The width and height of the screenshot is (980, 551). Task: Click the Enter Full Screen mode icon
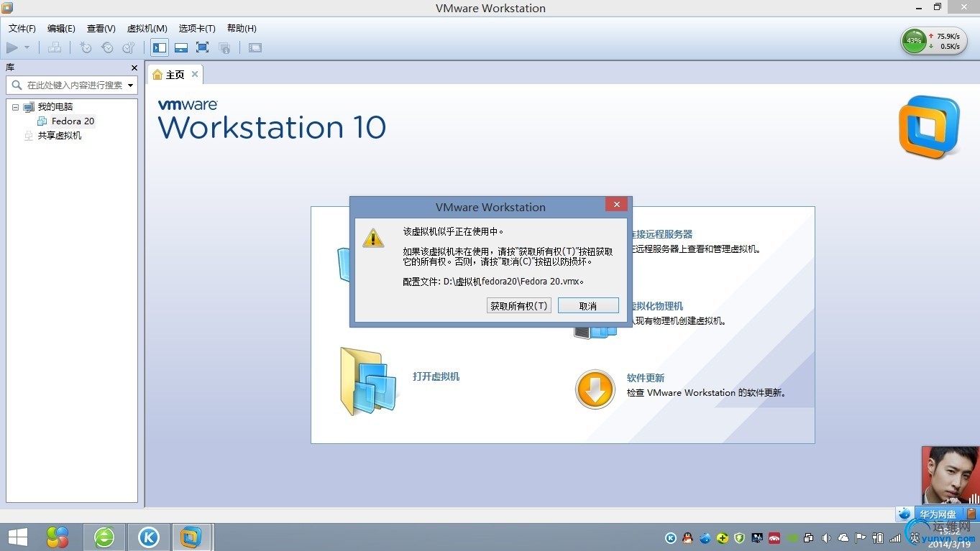click(x=202, y=48)
